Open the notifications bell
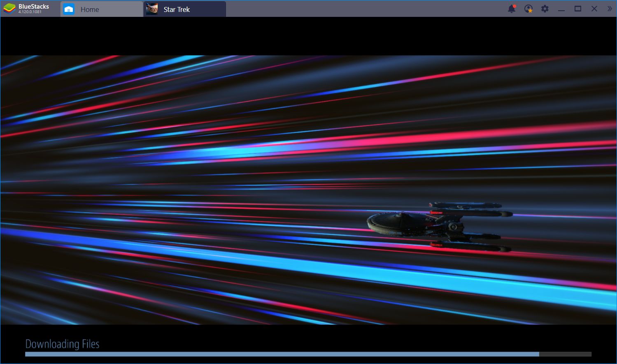The width and height of the screenshot is (617, 364). 512,9
